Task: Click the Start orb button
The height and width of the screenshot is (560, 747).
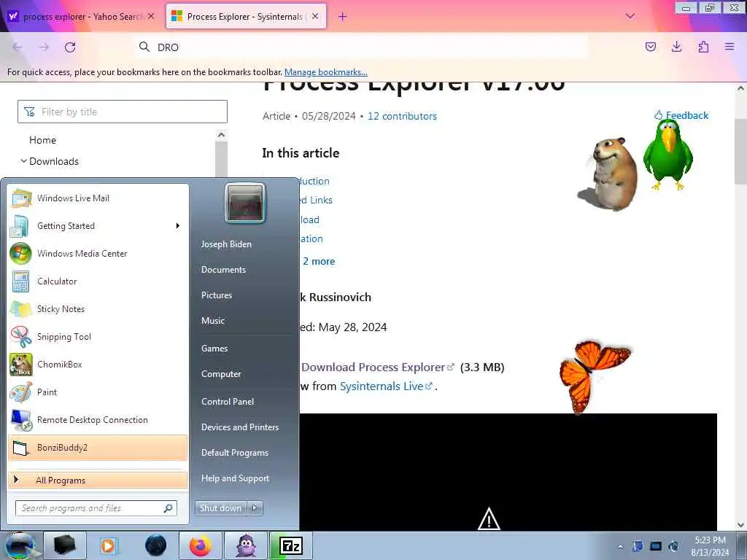Action: [20, 546]
